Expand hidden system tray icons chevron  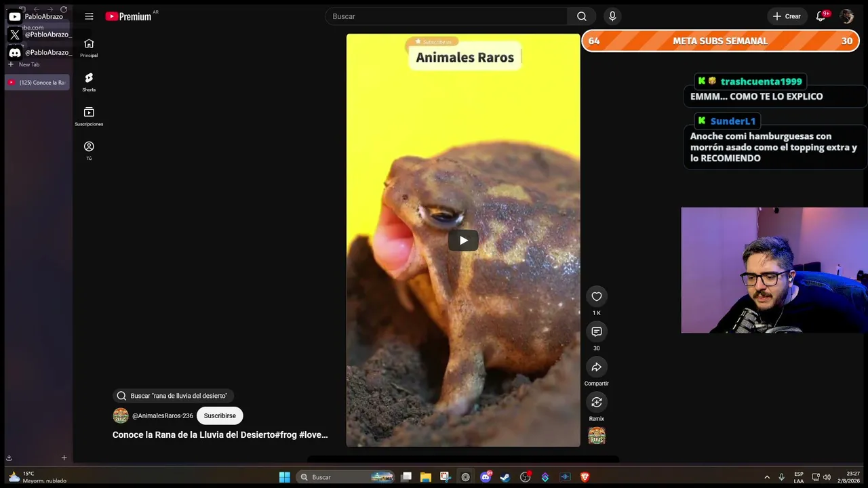(767, 477)
